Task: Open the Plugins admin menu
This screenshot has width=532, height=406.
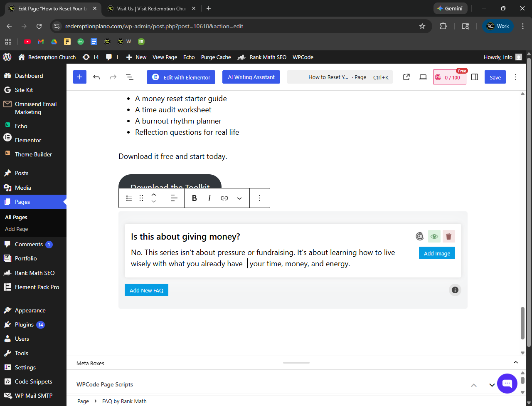Action: [x=24, y=324]
